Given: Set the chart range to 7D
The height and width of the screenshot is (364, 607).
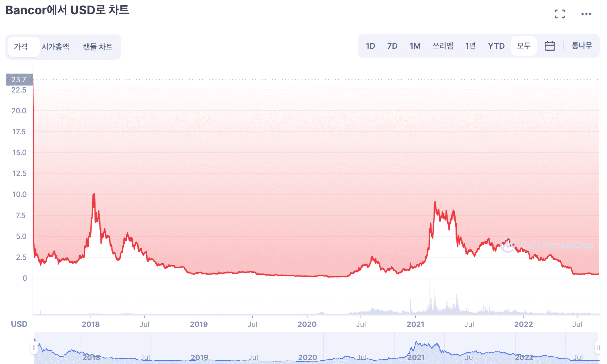Looking at the screenshot, I should click(x=392, y=46).
